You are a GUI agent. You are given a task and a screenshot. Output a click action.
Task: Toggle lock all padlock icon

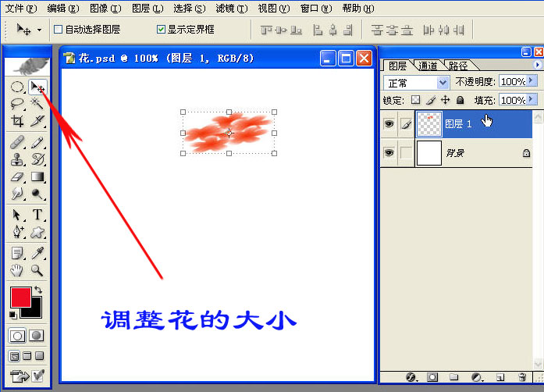pos(460,100)
